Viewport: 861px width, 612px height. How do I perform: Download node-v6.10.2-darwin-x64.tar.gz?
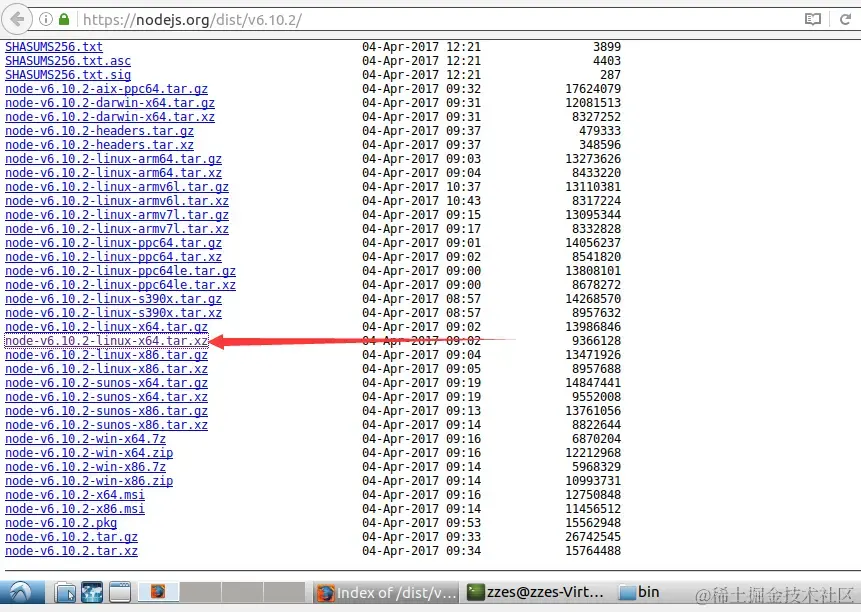coord(110,103)
